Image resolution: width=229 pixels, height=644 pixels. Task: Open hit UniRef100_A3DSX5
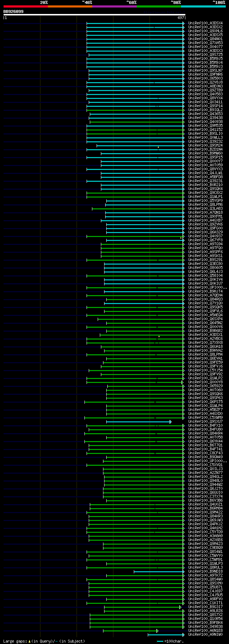205,35
